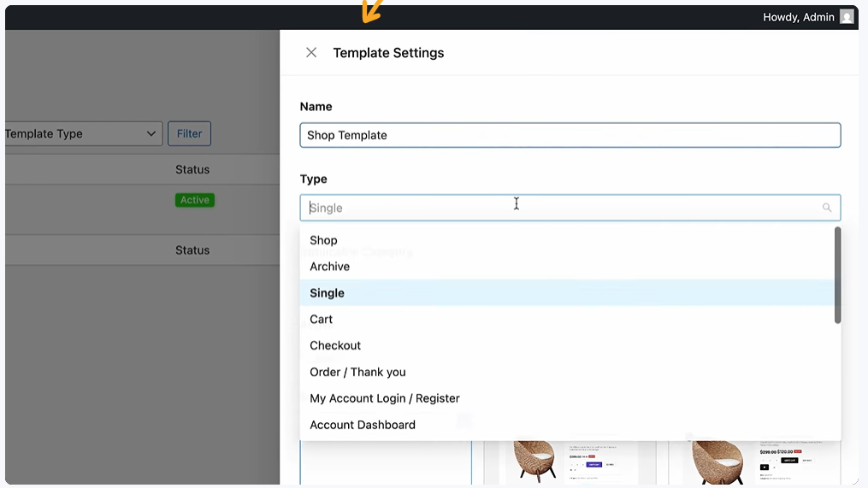This screenshot has height=488, width=868.
Task: Choose Account Dashboard from the list
Action: [x=363, y=425]
